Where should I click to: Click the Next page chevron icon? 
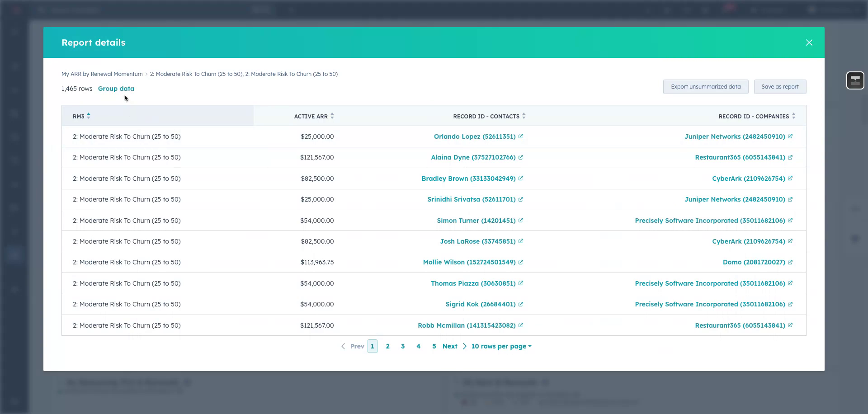[x=464, y=346]
